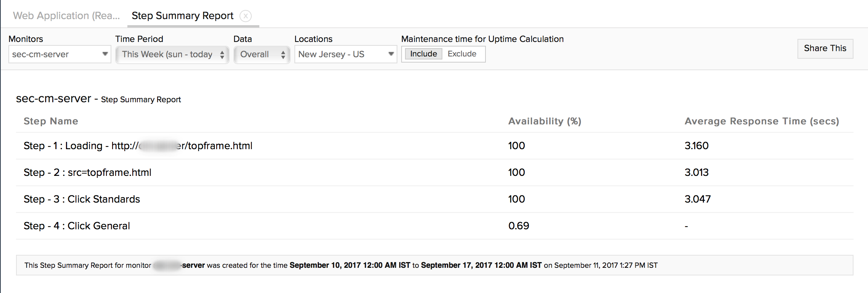
Task: Select Exclude for maintenance time
Action: (x=462, y=54)
